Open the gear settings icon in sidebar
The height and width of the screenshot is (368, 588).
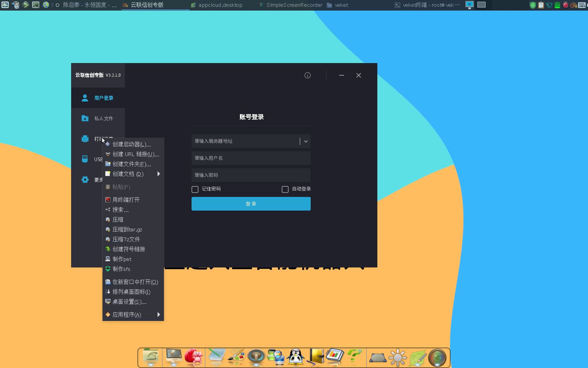click(x=85, y=180)
